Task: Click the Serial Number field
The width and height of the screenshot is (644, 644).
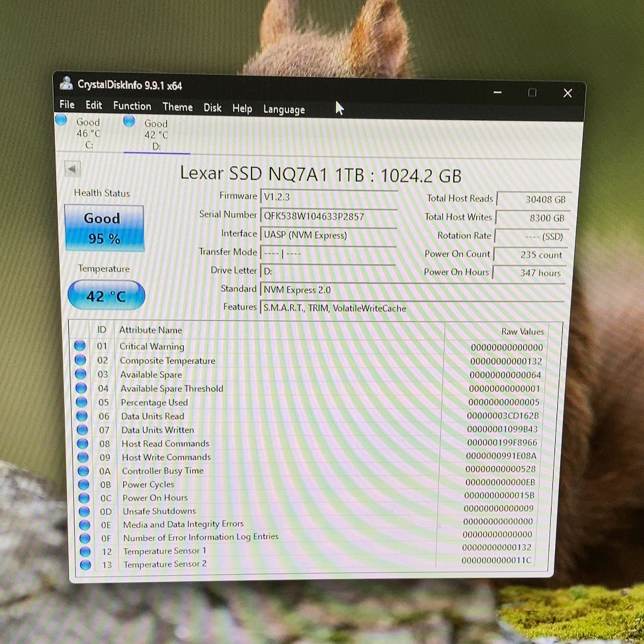Action: [329, 216]
